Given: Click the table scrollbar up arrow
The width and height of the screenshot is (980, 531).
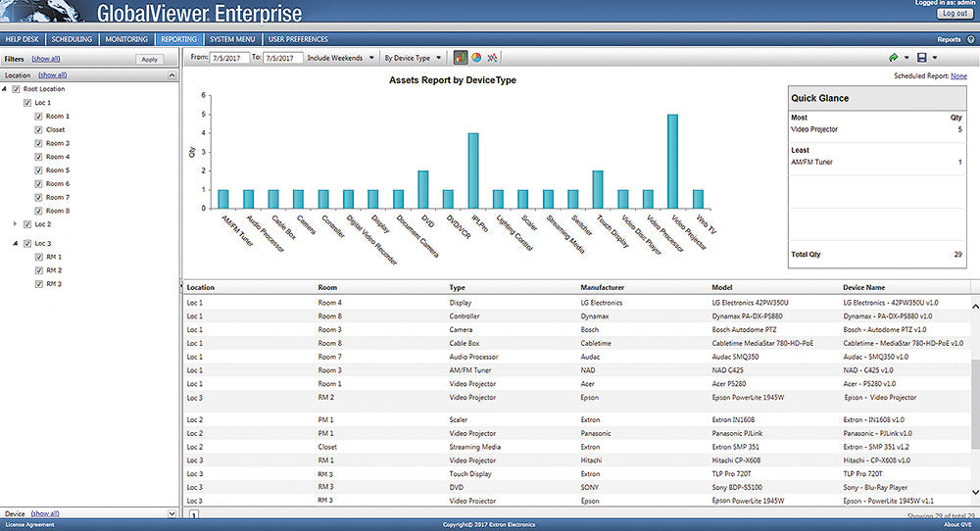Looking at the screenshot, I should click(x=975, y=306).
